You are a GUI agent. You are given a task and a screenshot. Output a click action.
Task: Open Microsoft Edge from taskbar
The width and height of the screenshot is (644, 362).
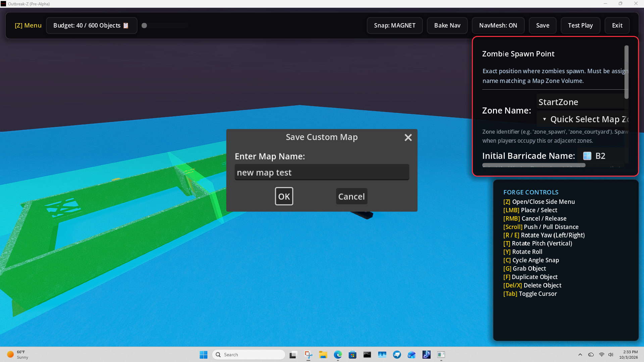tap(338, 355)
